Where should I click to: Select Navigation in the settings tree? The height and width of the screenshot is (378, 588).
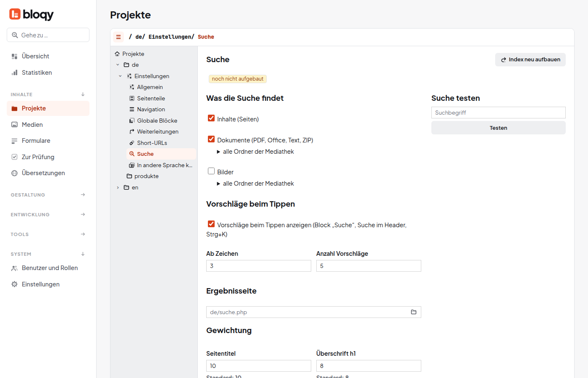click(x=161, y=109)
